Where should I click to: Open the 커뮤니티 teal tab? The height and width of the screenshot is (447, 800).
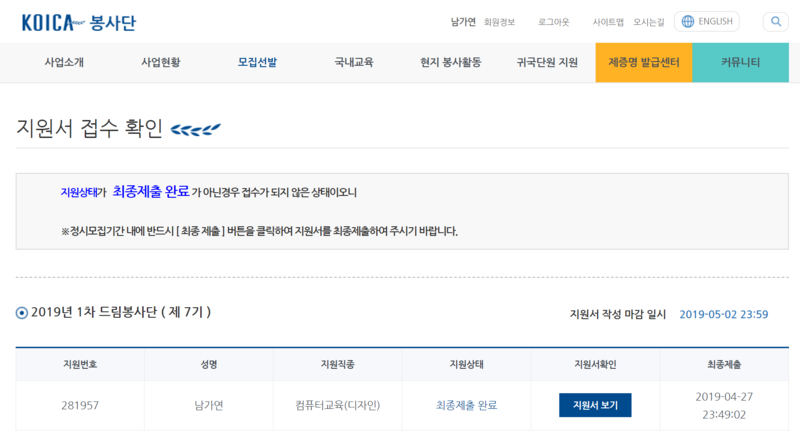[740, 62]
